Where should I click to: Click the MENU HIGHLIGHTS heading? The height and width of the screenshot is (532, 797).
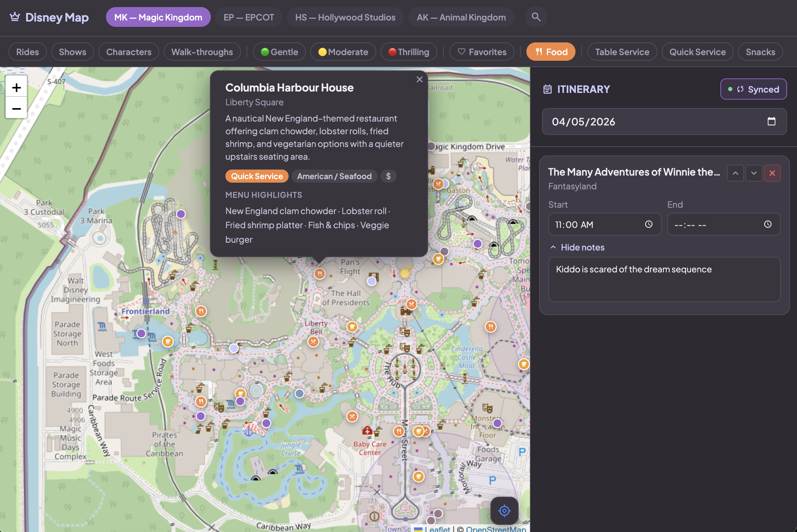pyautogui.click(x=264, y=195)
